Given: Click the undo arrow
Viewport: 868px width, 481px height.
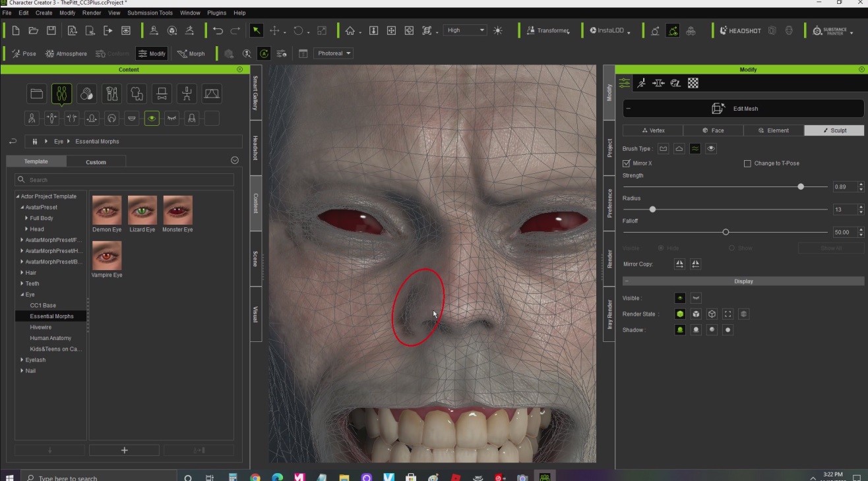Looking at the screenshot, I should coord(218,30).
